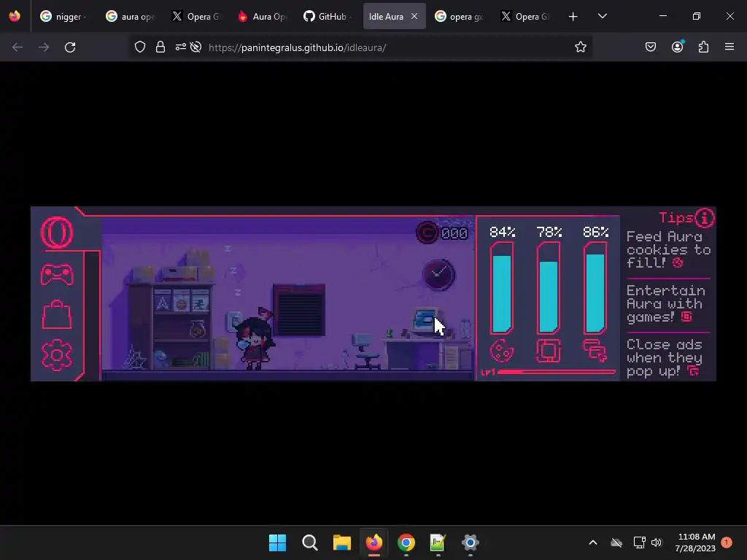Open the Firefox application menu
This screenshot has height=560, width=747.
click(x=729, y=47)
